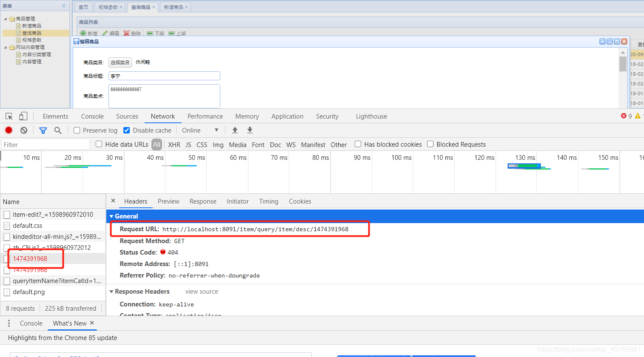
Task: Filter requests by JS
Action: coord(188,145)
